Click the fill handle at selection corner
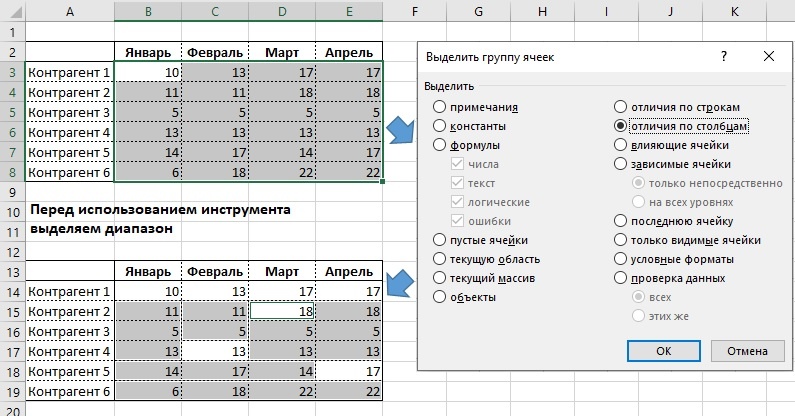 click(x=382, y=181)
